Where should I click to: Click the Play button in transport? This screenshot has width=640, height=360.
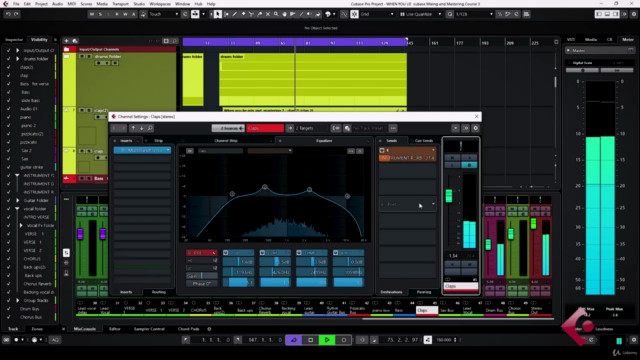pos(327,340)
